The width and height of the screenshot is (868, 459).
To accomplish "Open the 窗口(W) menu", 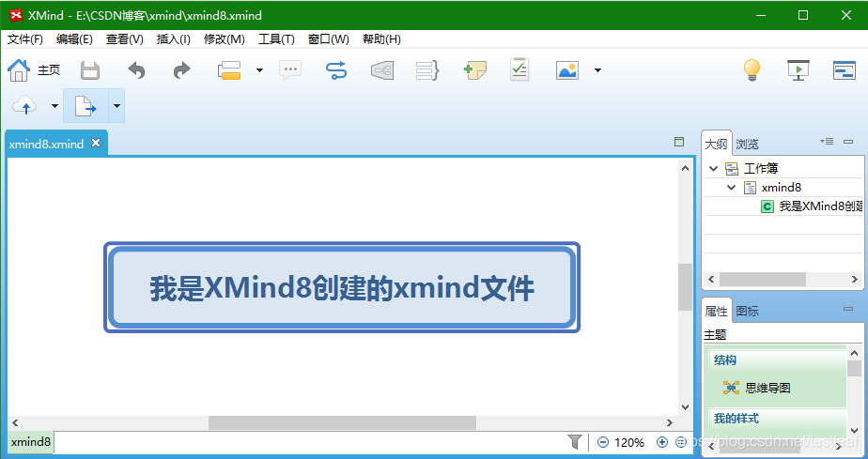I will click(x=328, y=39).
